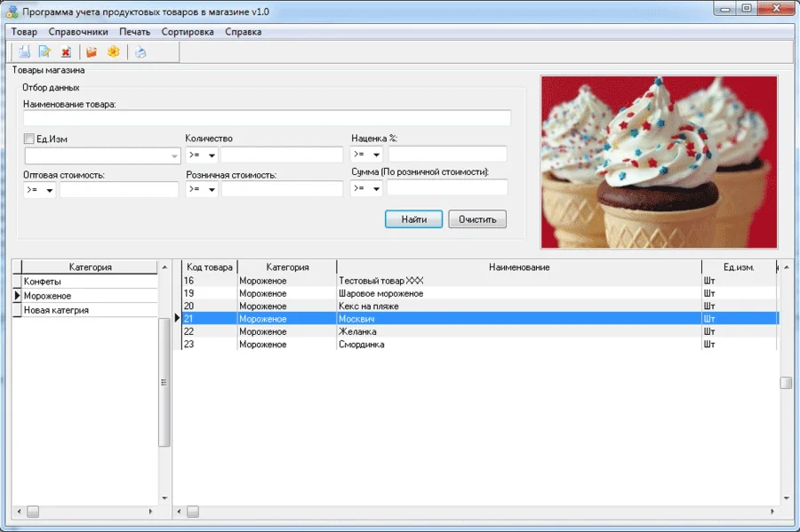
Task: Click the ice cream product image
Action: click(x=659, y=162)
